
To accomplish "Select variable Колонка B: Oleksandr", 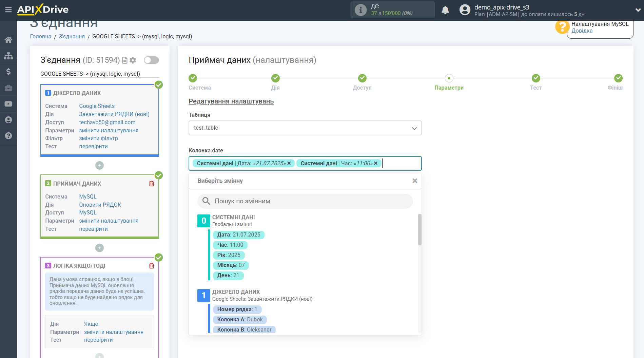I will [x=245, y=329].
